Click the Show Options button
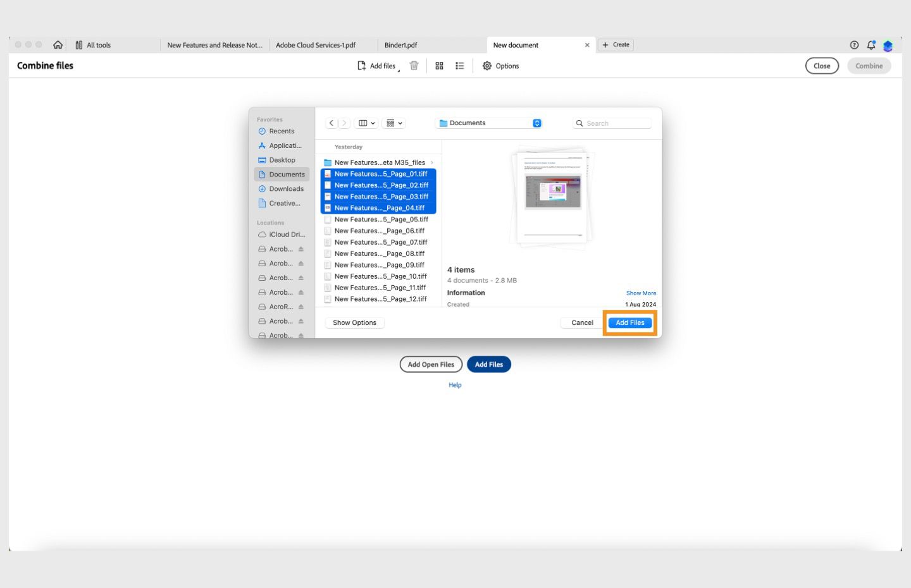Viewport: 911px width, 588px height. click(x=354, y=322)
